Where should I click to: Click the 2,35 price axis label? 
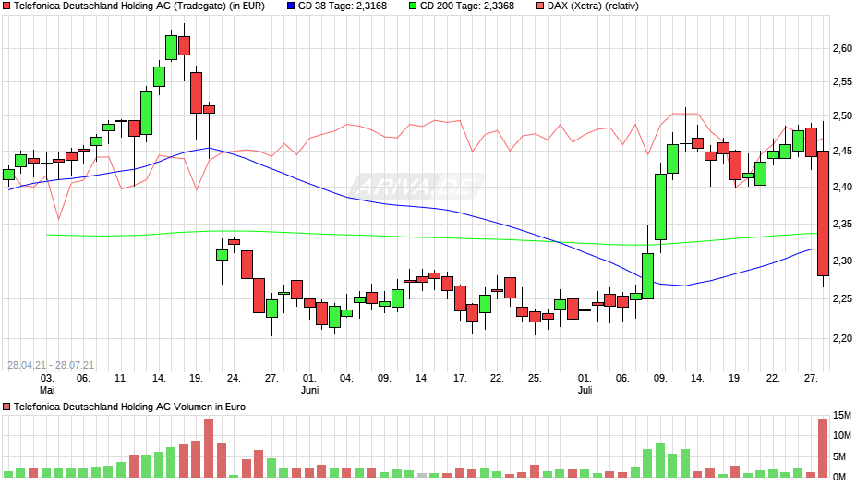tap(842, 224)
